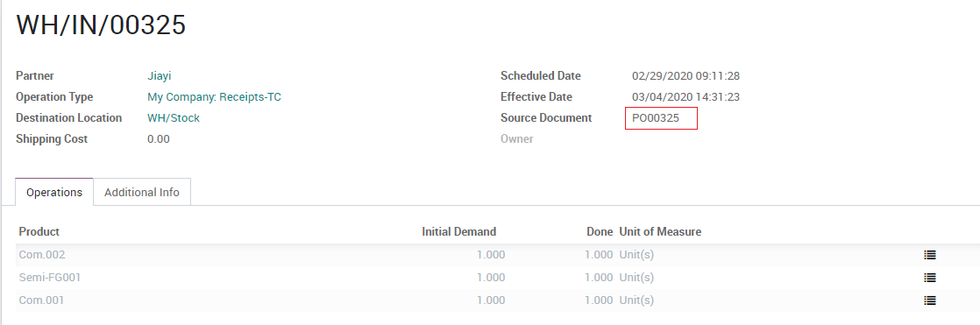Image resolution: width=980 pixels, height=325 pixels.
Task: Select the Operations tab
Action: pyautogui.click(x=54, y=193)
